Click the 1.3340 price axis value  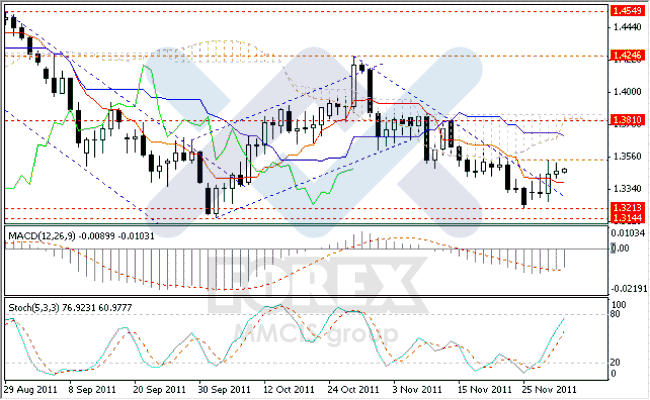tap(627, 189)
